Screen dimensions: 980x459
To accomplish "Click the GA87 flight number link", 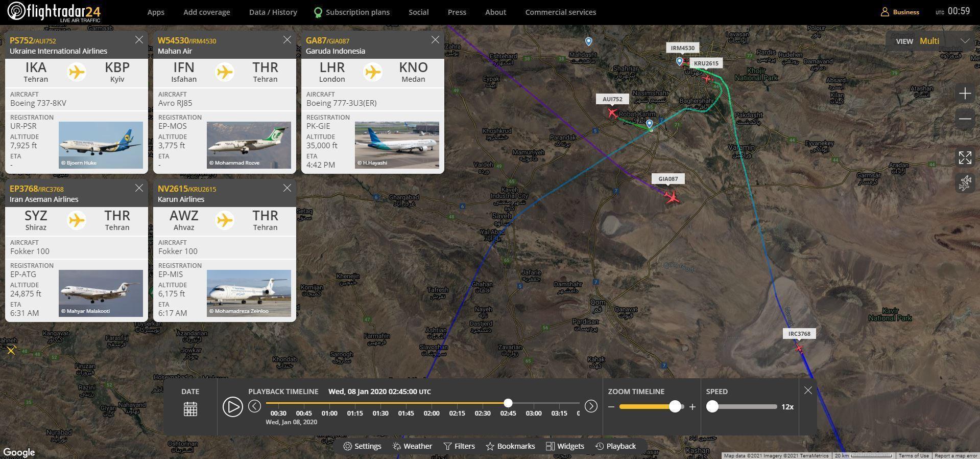I will tap(316, 40).
